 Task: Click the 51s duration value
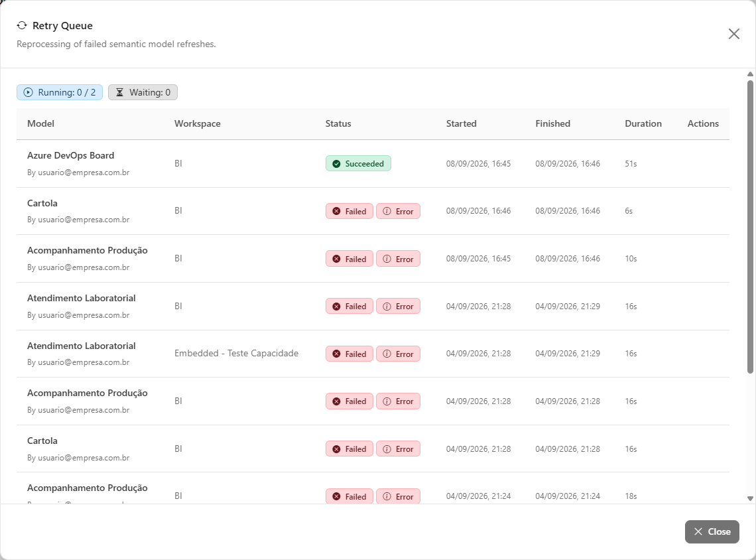point(631,163)
